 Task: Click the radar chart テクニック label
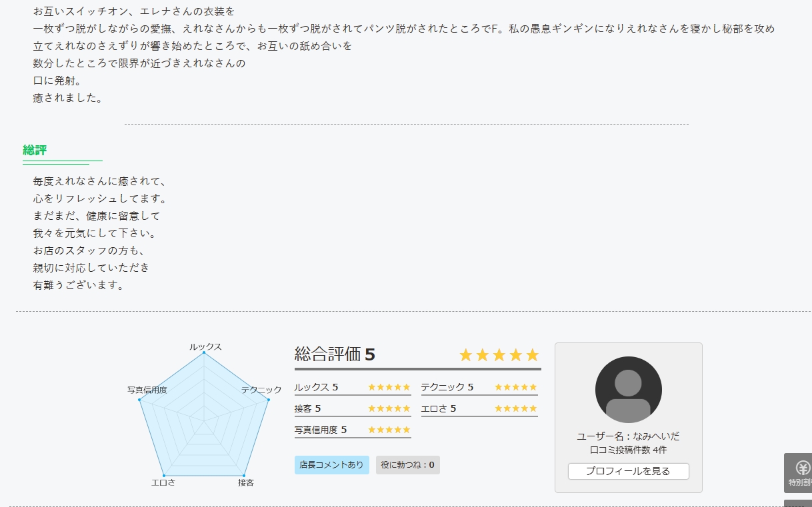click(x=261, y=390)
